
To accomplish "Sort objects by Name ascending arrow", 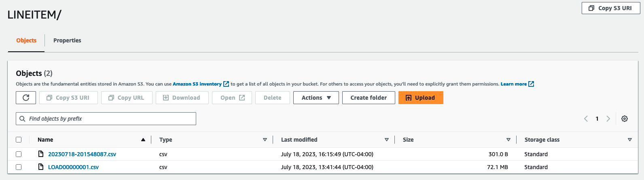I will [x=143, y=140].
